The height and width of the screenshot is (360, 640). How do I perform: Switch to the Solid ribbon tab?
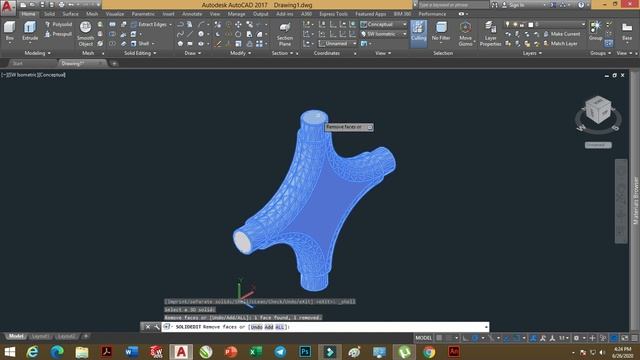(x=49, y=14)
